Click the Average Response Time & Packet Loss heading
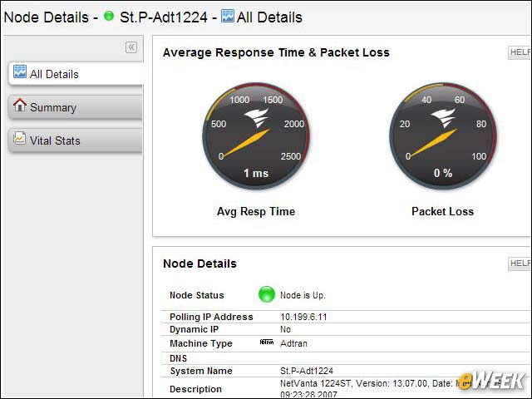This screenshot has height=399, width=532. point(276,52)
